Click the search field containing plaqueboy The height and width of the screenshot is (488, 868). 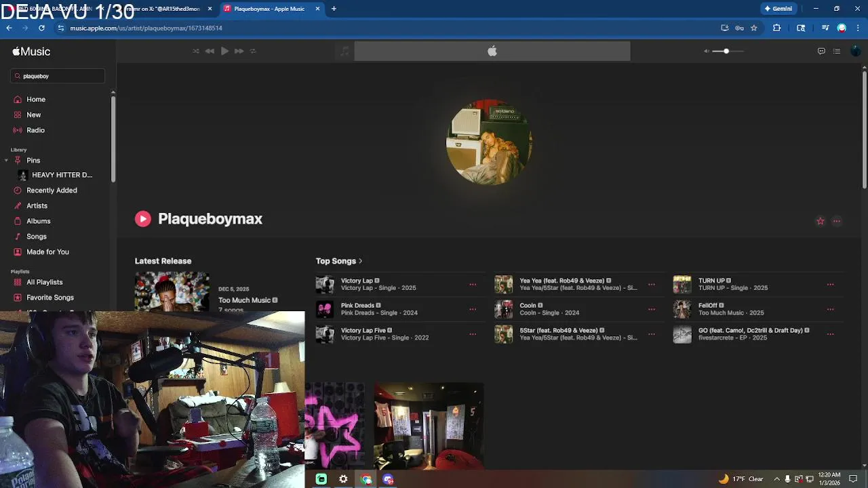pos(58,76)
